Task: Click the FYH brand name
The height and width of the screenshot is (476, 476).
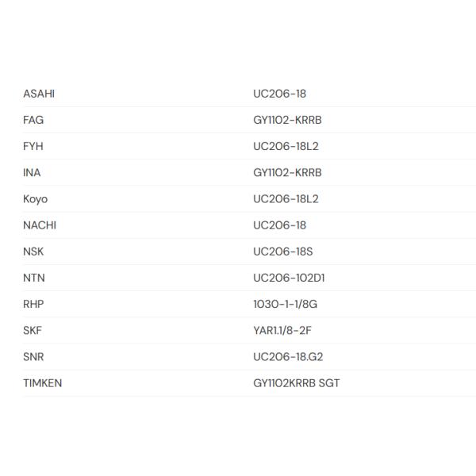Action: pos(33,146)
